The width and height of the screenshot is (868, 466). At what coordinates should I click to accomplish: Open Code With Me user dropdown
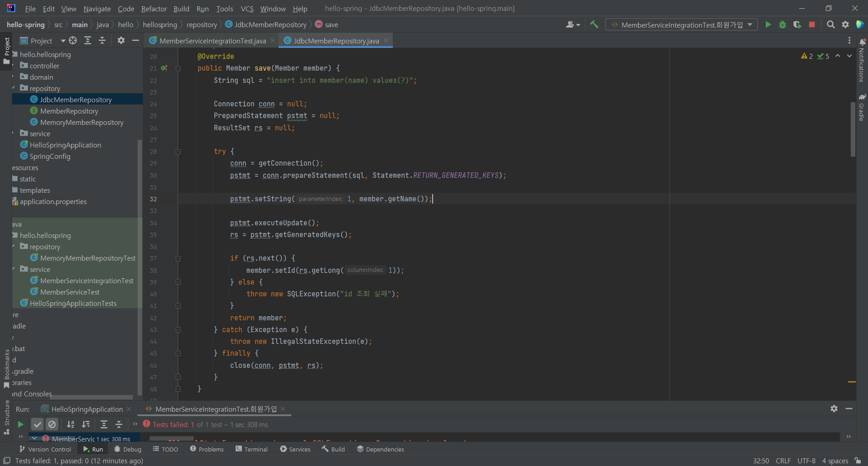tap(573, 24)
